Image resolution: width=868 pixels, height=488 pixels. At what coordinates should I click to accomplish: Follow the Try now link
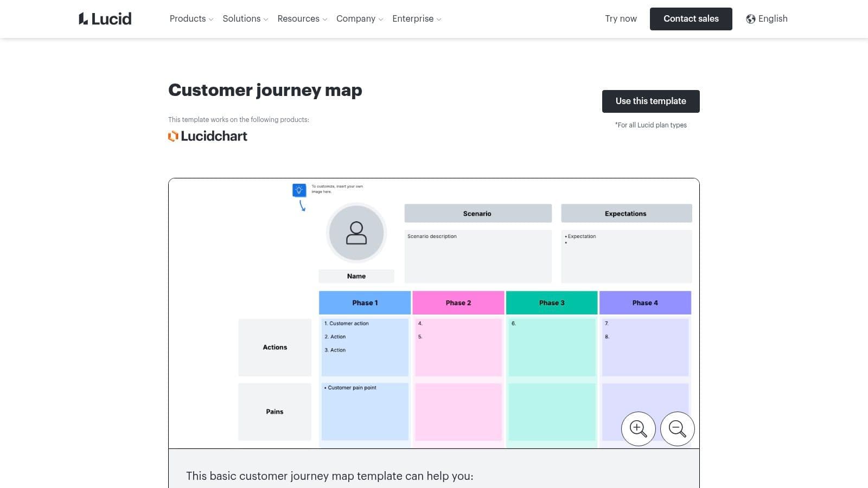pos(621,19)
